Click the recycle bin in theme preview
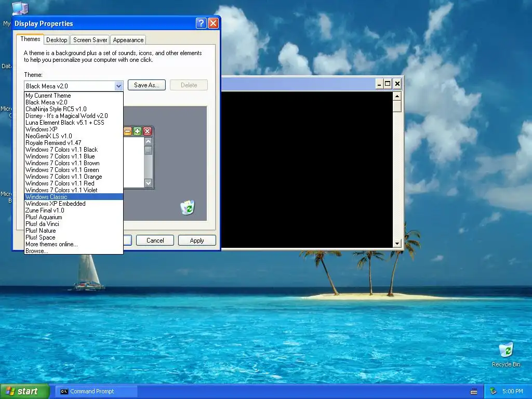532x399 pixels. pos(187,207)
